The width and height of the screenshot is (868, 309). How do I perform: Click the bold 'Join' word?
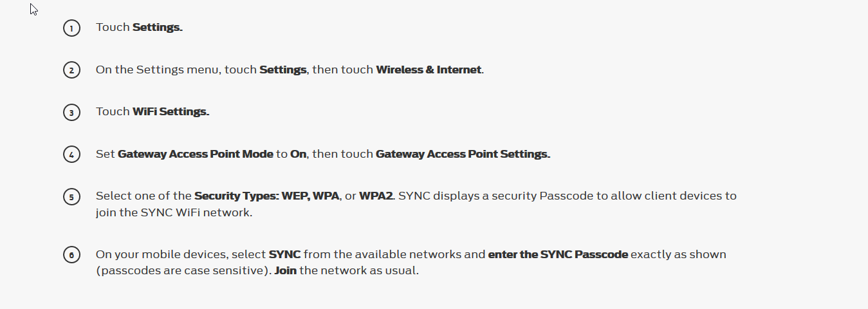click(x=286, y=271)
